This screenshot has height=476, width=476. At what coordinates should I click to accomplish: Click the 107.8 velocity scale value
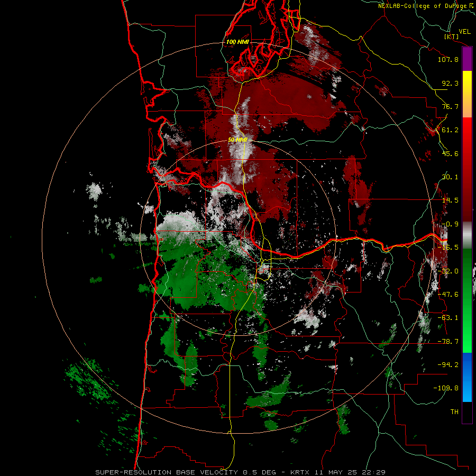pos(448,59)
